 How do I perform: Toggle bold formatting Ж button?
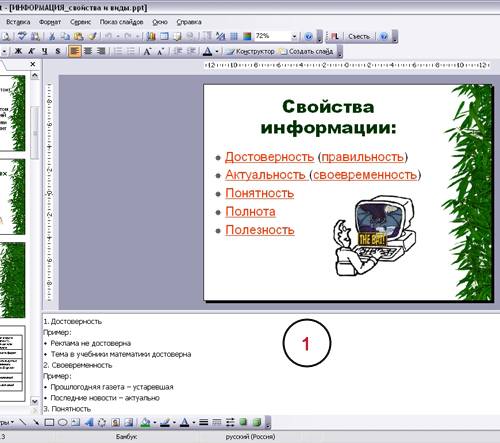click(x=19, y=51)
